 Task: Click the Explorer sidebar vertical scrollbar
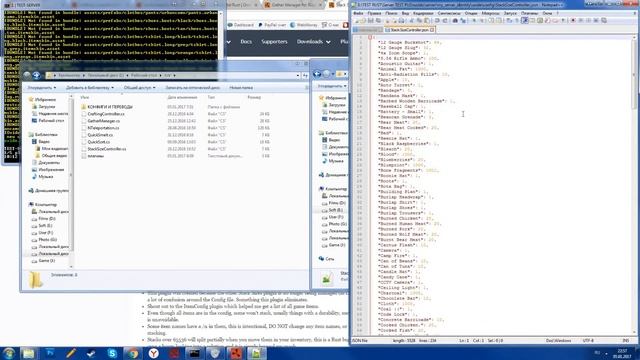pyautogui.click(x=71, y=176)
